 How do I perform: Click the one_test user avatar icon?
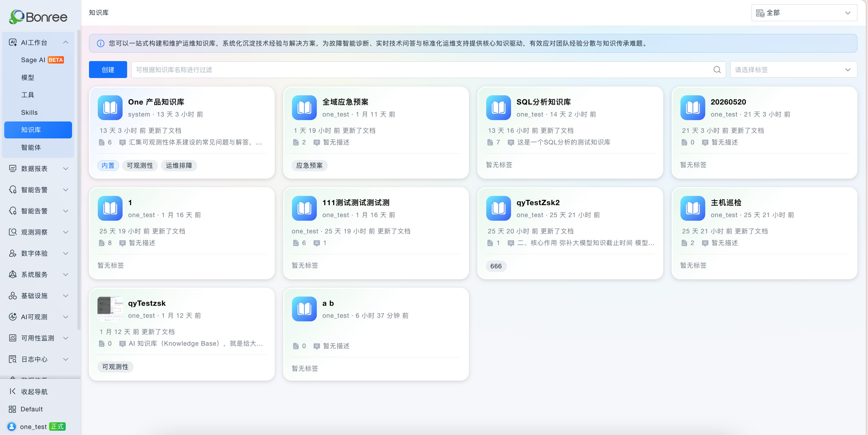pos(12,427)
